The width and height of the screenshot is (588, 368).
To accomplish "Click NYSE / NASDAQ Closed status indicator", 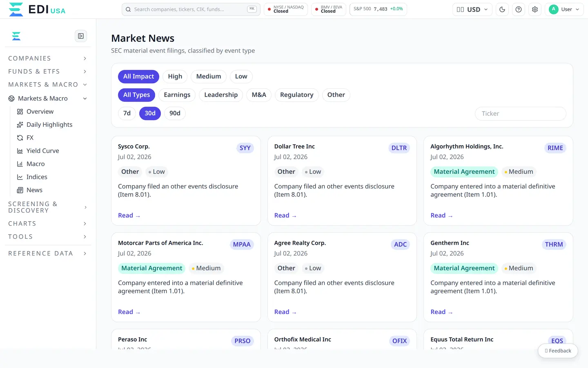I will click(x=286, y=9).
